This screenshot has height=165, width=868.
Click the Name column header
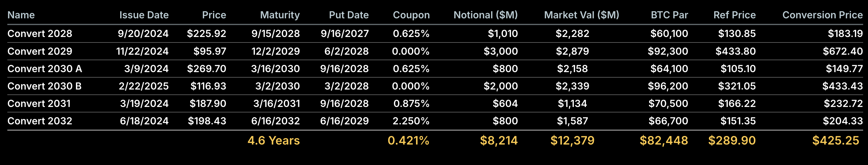pos(21,15)
